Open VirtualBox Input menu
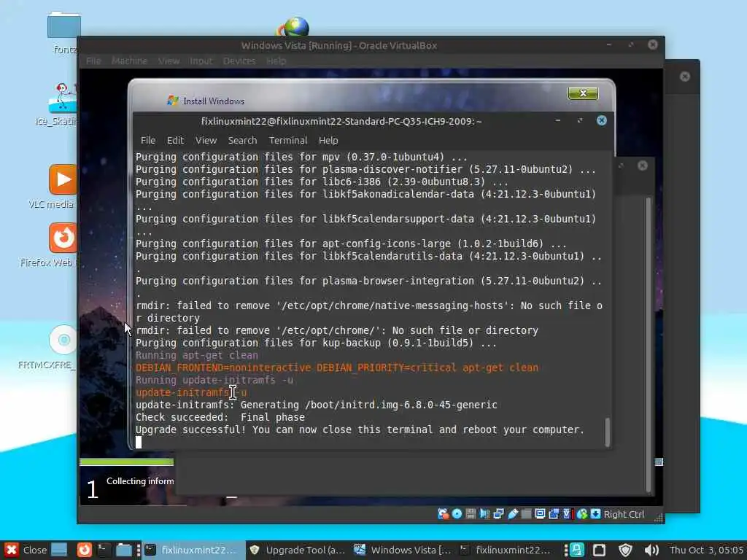This screenshot has height=560, width=747. [201, 61]
